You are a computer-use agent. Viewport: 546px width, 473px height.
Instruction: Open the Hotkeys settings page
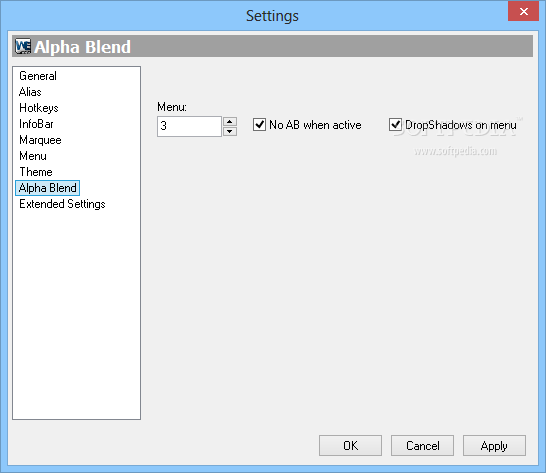39,108
